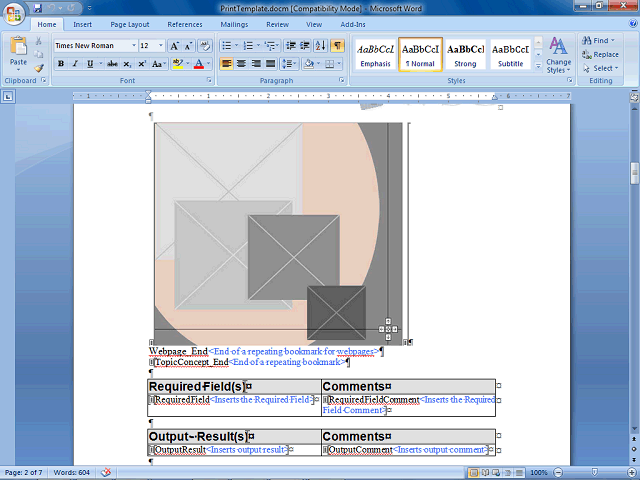This screenshot has height=480, width=640.
Task: Open the Page Layout tab
Action: (x=130, y=23)
